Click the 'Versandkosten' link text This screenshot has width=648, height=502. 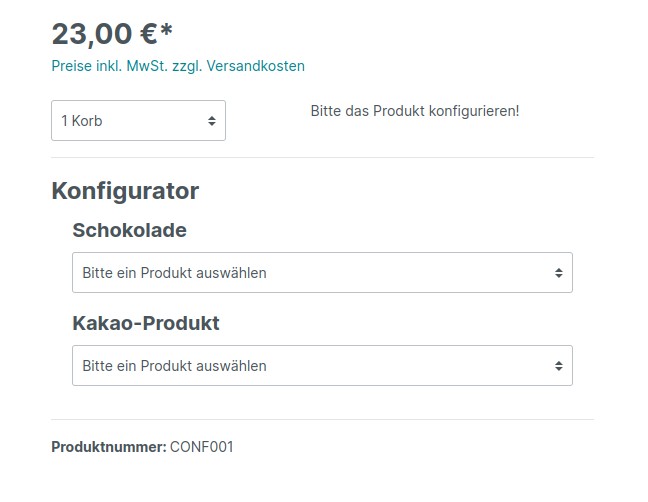255,66
